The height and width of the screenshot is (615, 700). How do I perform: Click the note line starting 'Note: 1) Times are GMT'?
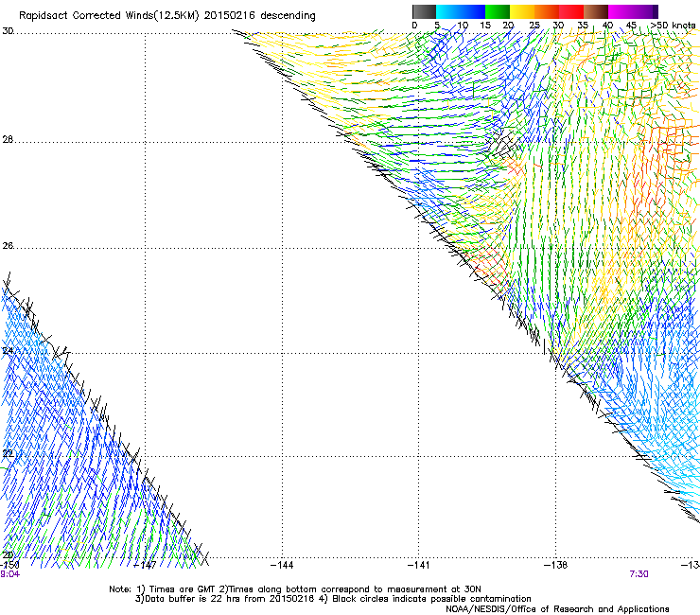click(295, 589)
